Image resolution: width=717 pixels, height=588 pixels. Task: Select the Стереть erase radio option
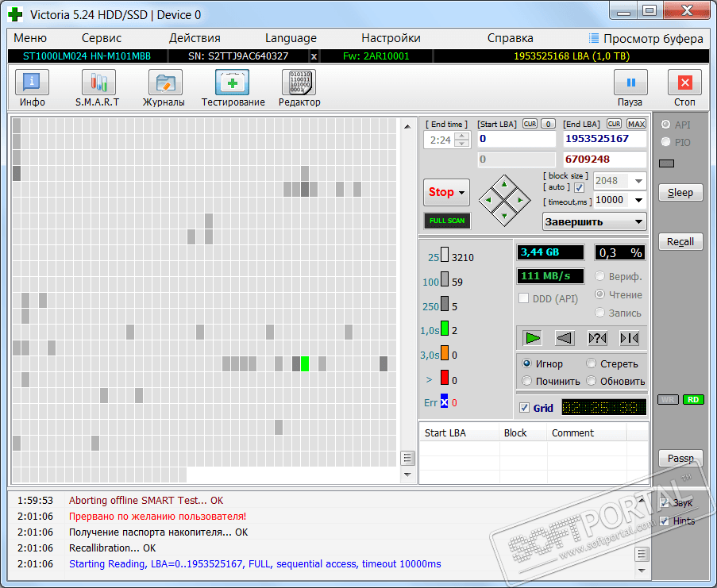[x=592, y=363]
